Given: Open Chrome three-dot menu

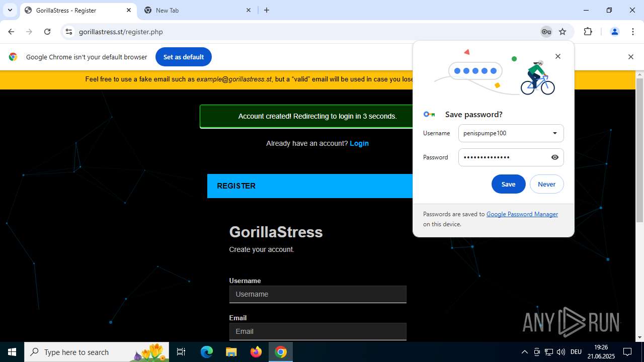Looking at the screenshot, I should click(x=633, y=32).
